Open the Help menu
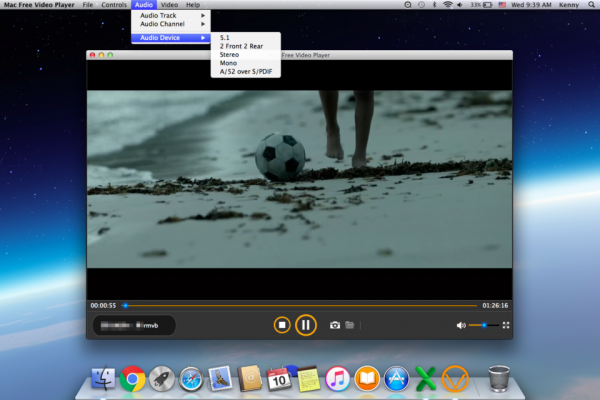The image size is (600, 400). (193, 5)
